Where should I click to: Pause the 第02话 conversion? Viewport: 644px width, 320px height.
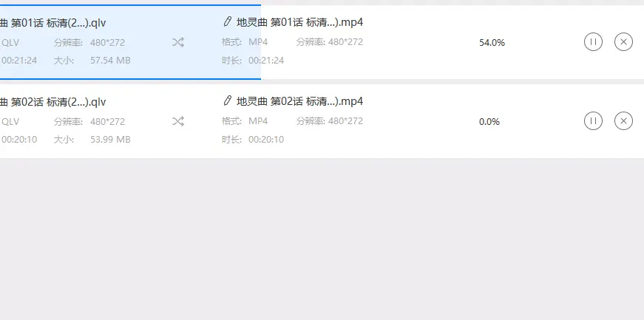pyautogui.click(x=593, y=120)
